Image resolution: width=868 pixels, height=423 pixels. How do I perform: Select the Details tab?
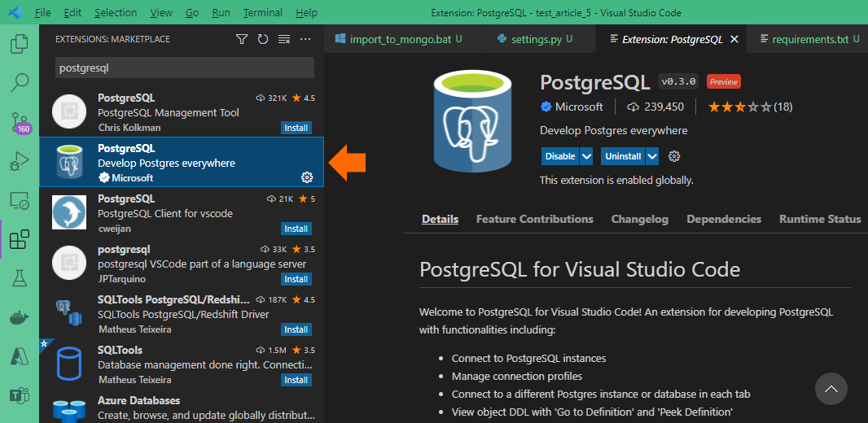440,219
